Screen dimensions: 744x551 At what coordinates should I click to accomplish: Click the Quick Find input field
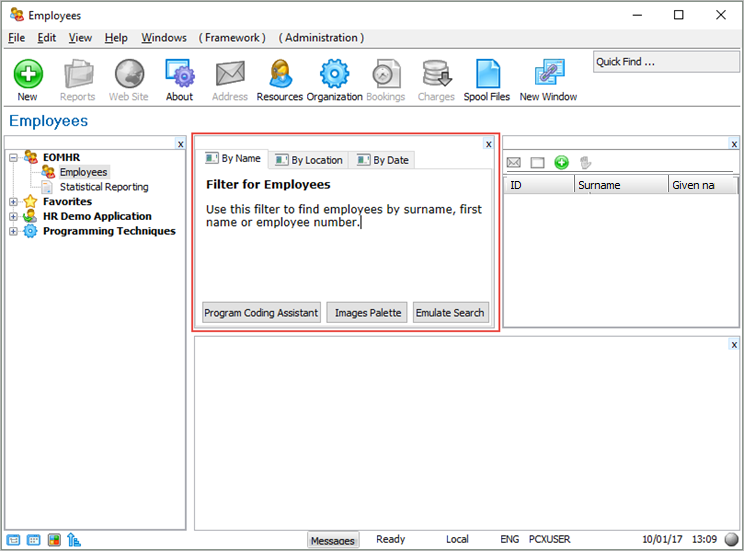pos(666,62)
